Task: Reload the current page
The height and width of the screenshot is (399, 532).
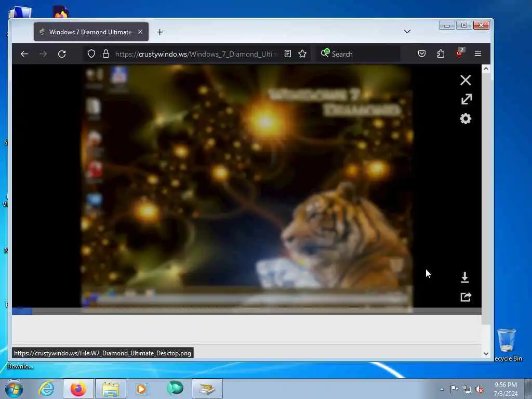Action: point(62,54)
